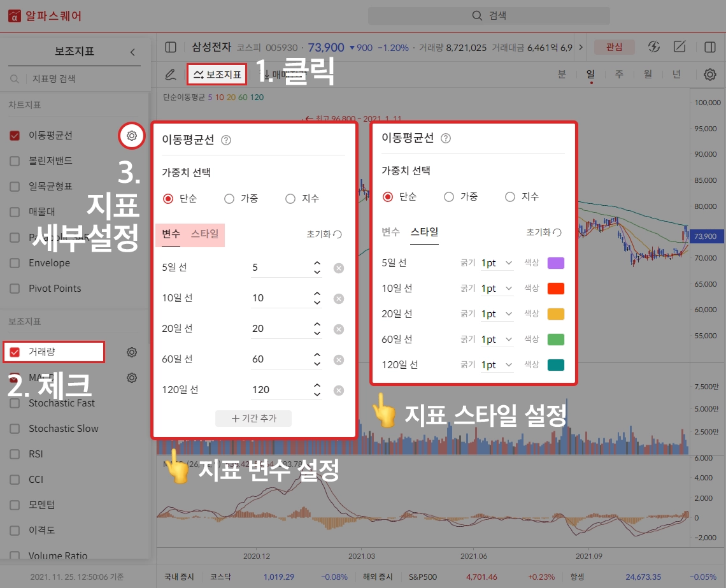The height and width of the screenshot is (588, 726).
Task: Select the 분 timeframe tab
Action: coord(562,74)
